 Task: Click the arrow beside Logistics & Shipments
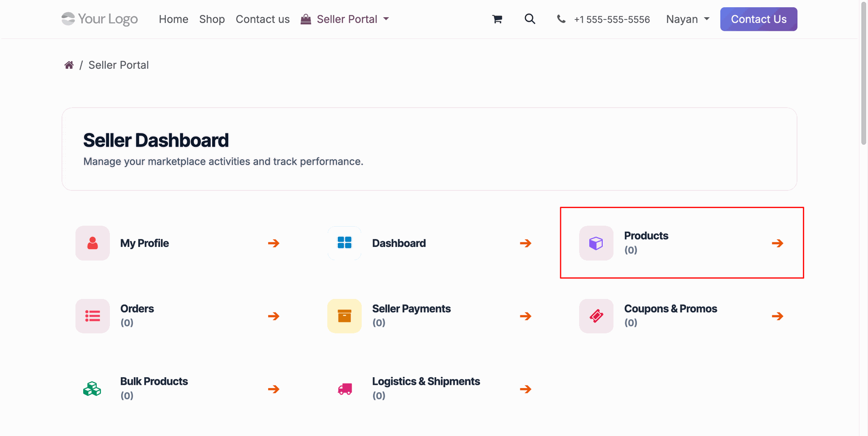(525, 389)
